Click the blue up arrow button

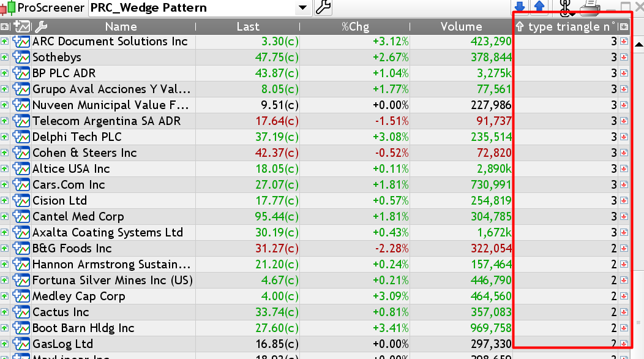point(539,7)
